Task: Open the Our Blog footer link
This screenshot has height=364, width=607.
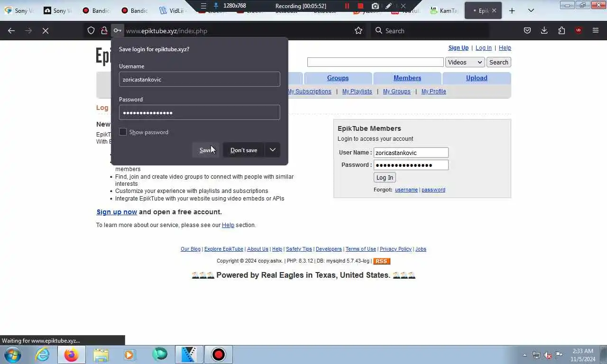Action: [191, 249]
